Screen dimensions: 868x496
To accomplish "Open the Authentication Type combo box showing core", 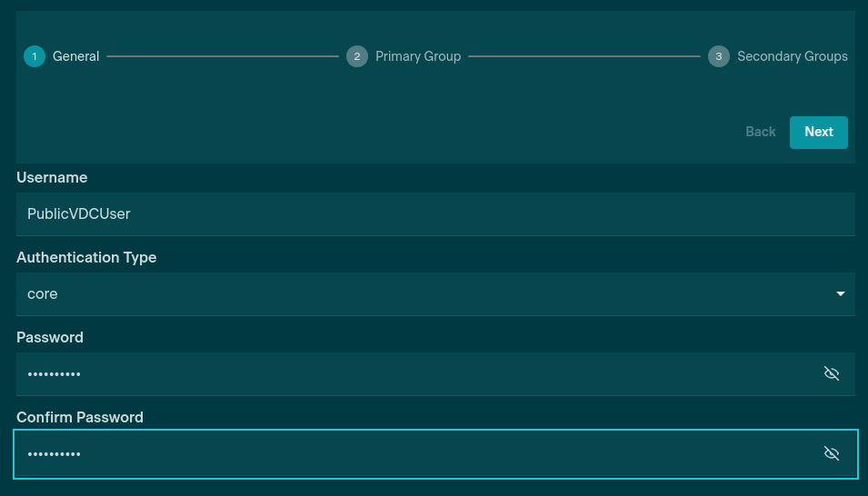I will point(418,294).
